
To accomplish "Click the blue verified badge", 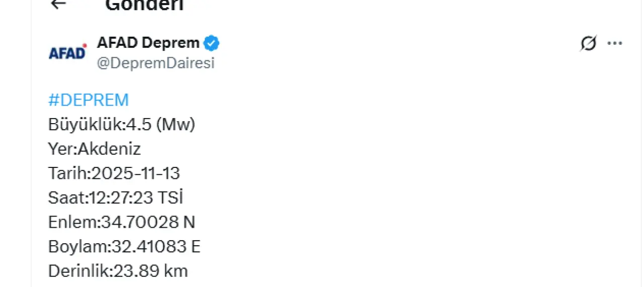I will coord(211,43).
